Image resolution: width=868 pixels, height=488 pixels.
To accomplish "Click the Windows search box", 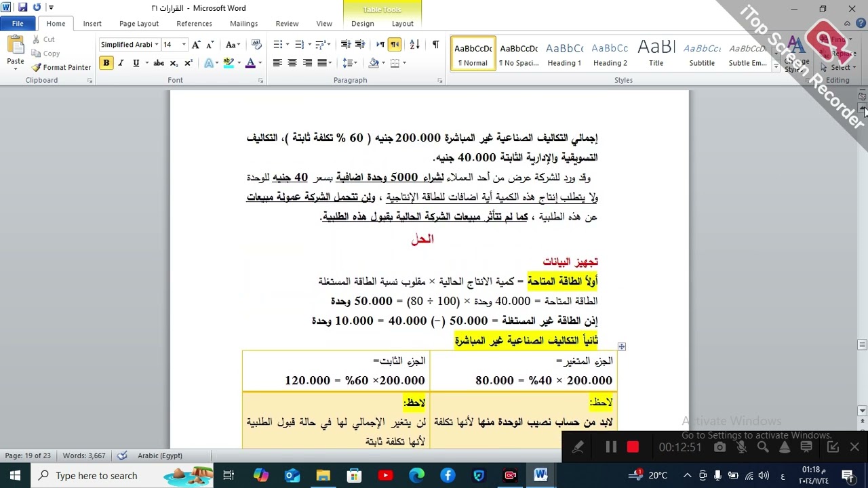I will [x=121, y=476].
